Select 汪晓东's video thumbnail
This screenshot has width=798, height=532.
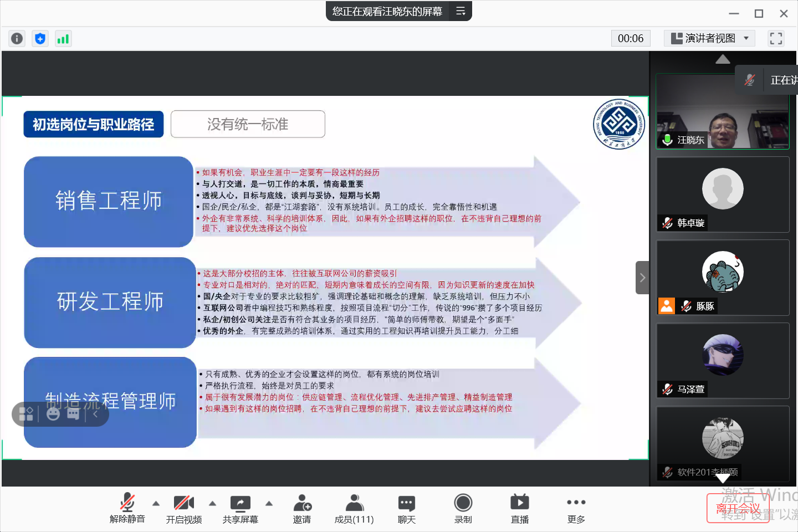(722, 112)
